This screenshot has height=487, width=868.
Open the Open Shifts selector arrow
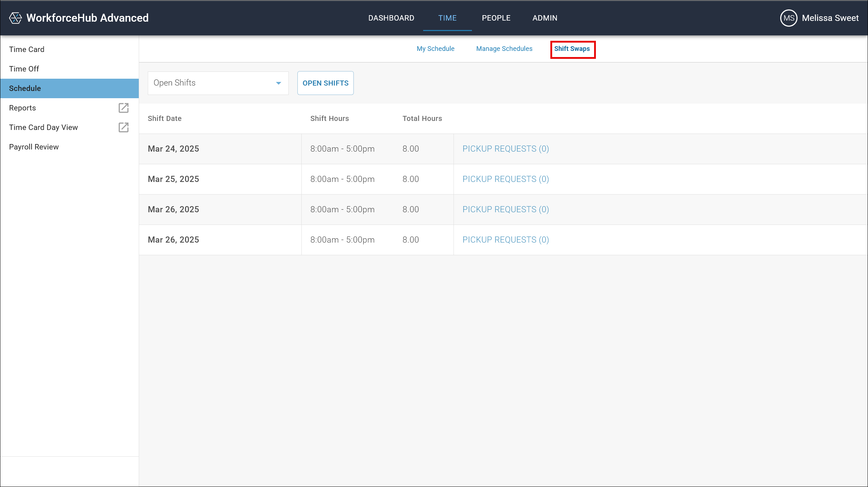click(278, 83)
